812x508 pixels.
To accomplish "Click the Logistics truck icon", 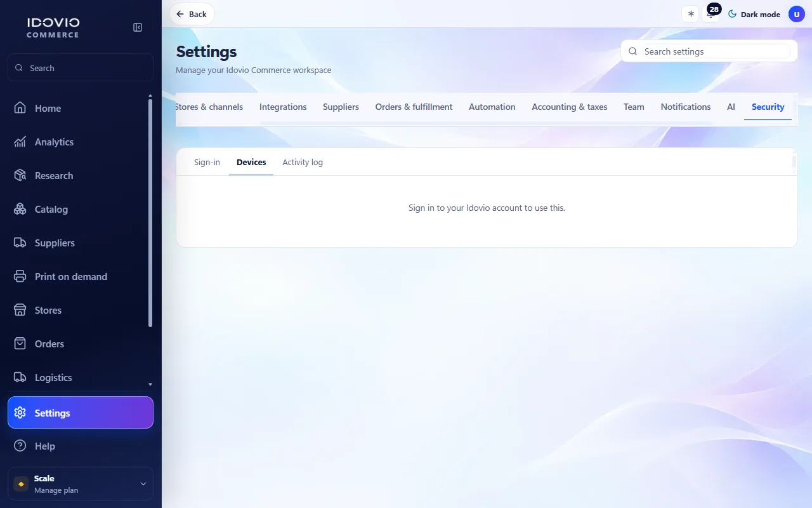I will click(20, 377).
